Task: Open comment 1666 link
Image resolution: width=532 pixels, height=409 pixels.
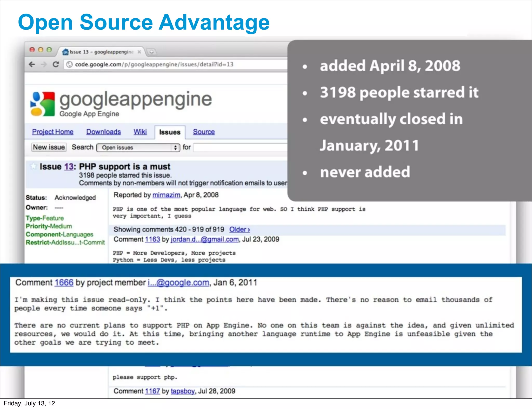Action: 64,282
